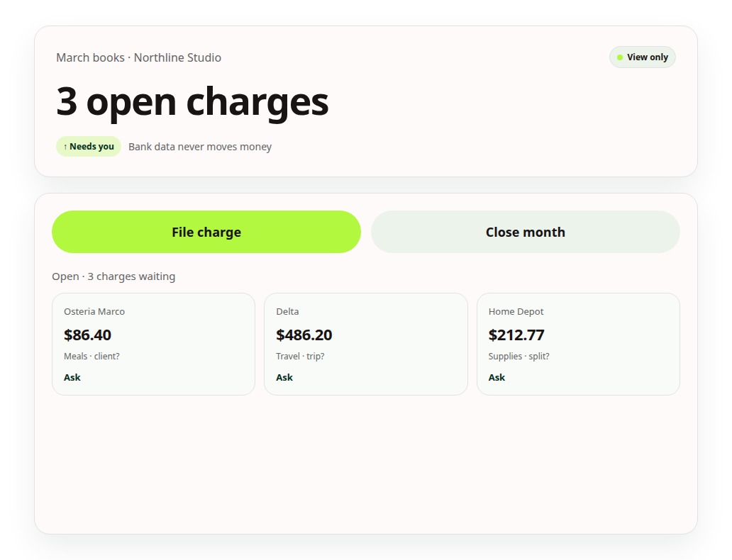Screen dimensions: 732x560
Task: Click the 'Supplies · split?' note
Action: point(518,356)
